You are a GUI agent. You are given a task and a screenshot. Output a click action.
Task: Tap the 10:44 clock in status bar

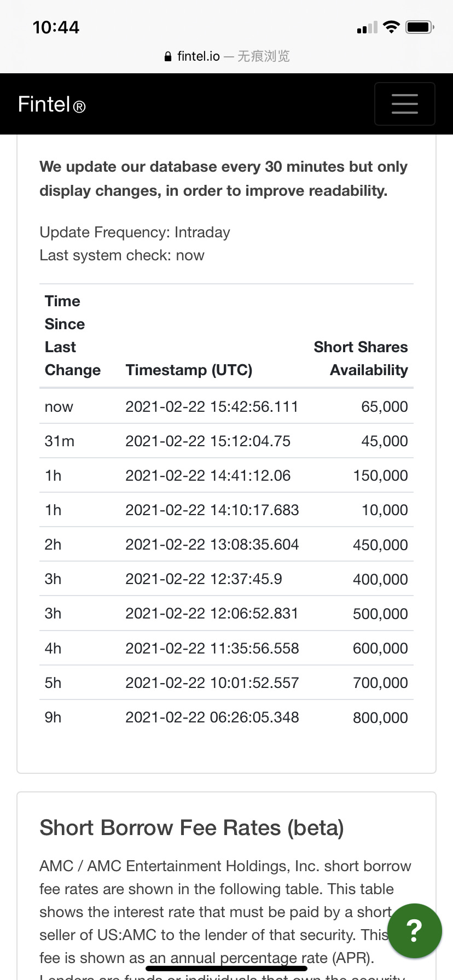point(56,27)
